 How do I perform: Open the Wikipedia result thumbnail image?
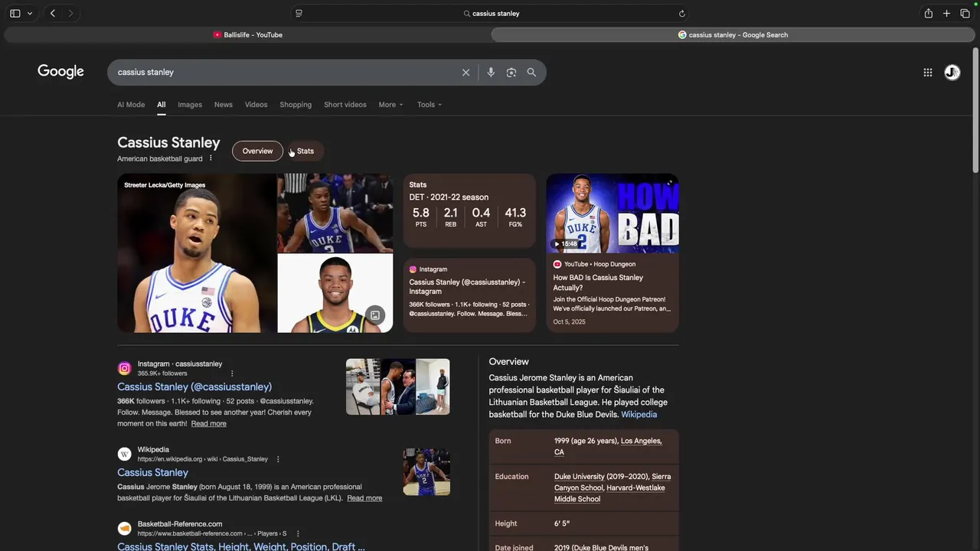point(426,471)
